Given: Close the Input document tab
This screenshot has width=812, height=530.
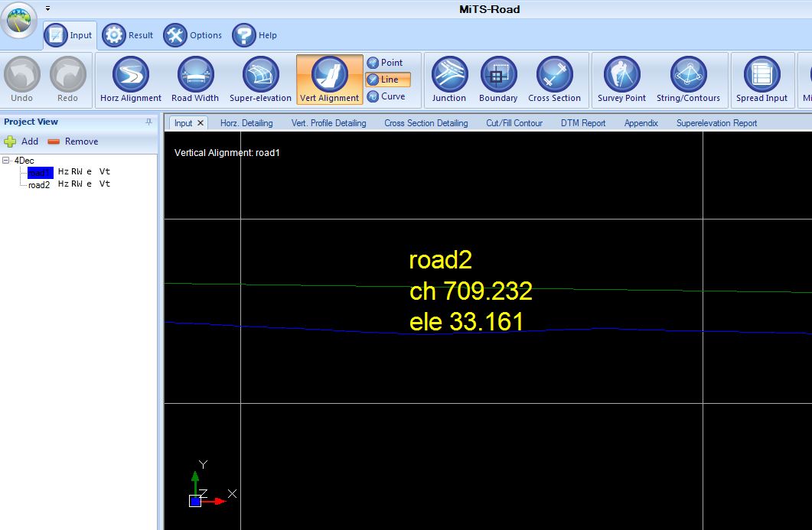Looking at the screenshot, I should [201, 122].
